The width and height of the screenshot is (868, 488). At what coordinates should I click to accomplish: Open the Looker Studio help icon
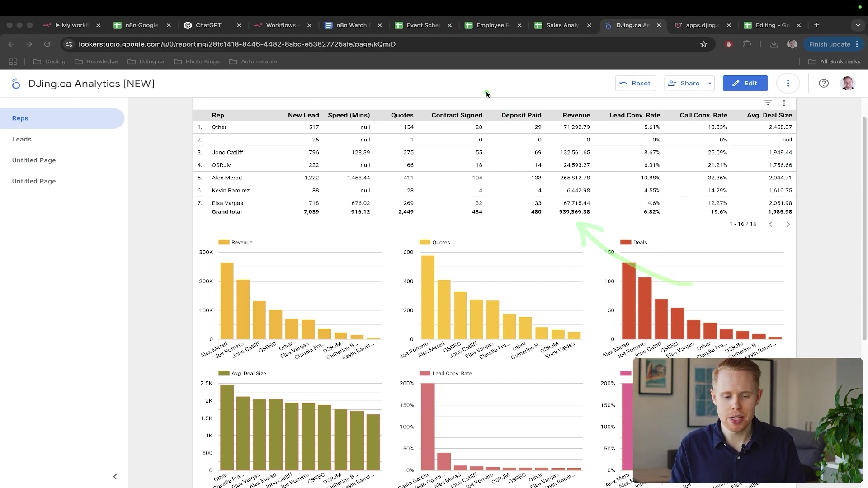823,83
